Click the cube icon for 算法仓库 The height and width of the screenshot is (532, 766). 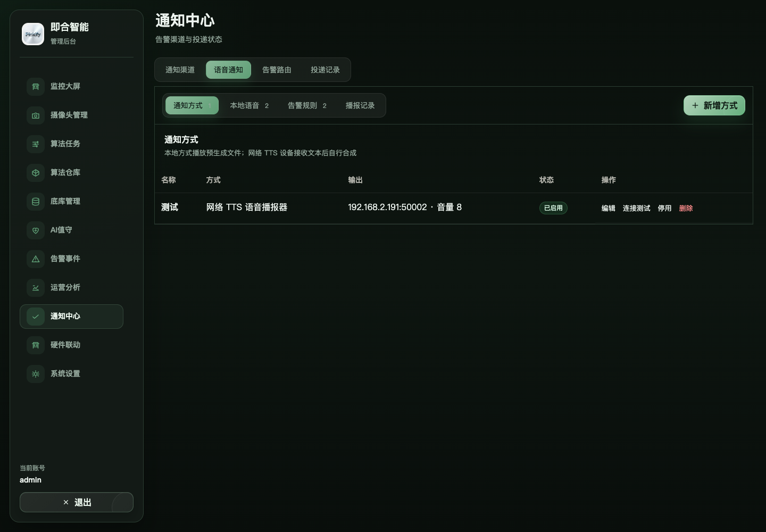pyautogui.click(x=36, y=172)
